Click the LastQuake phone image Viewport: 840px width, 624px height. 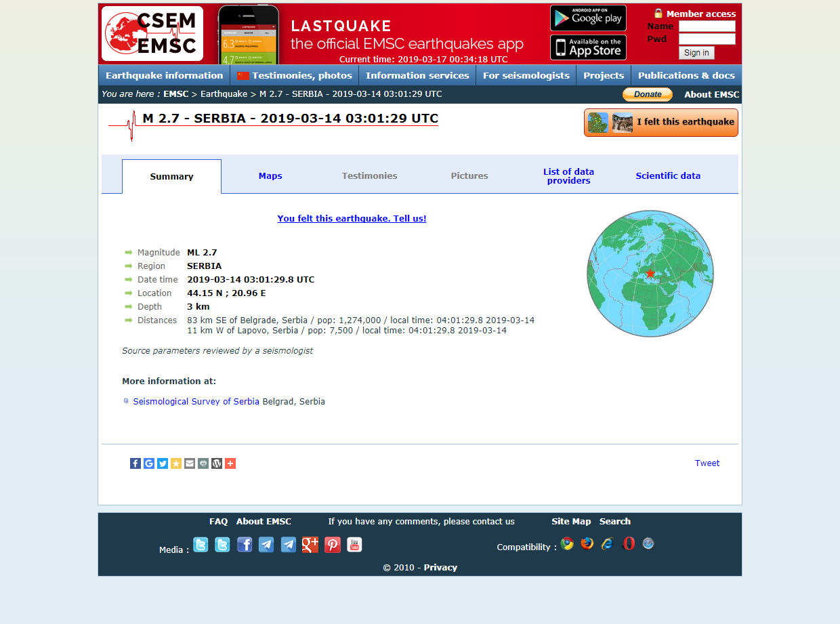248,35
